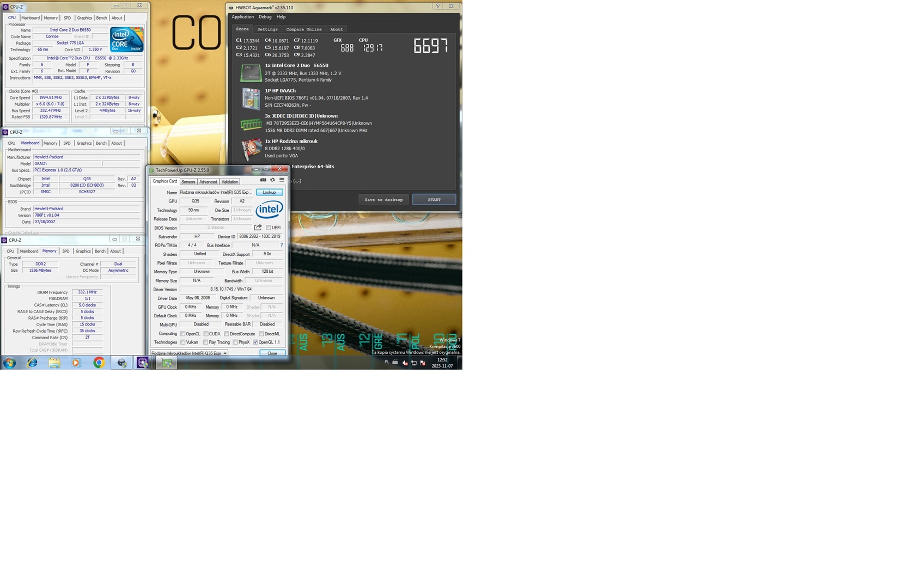Open the GPU selection dropdown in GPU-Z
Viewport: 920px width, 588px height.
pos(190,353)
